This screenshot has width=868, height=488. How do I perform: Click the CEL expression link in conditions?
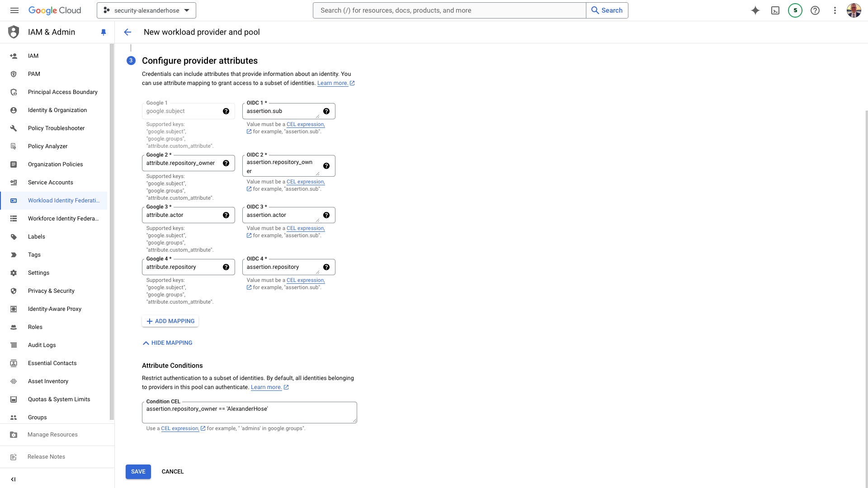coord(179,428)
